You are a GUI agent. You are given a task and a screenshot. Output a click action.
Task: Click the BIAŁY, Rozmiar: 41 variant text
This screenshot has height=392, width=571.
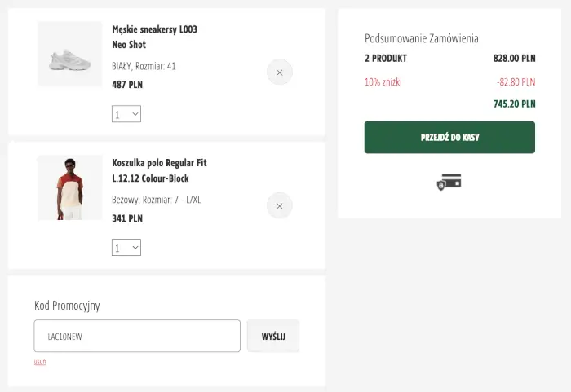click(x=144, y=66)
